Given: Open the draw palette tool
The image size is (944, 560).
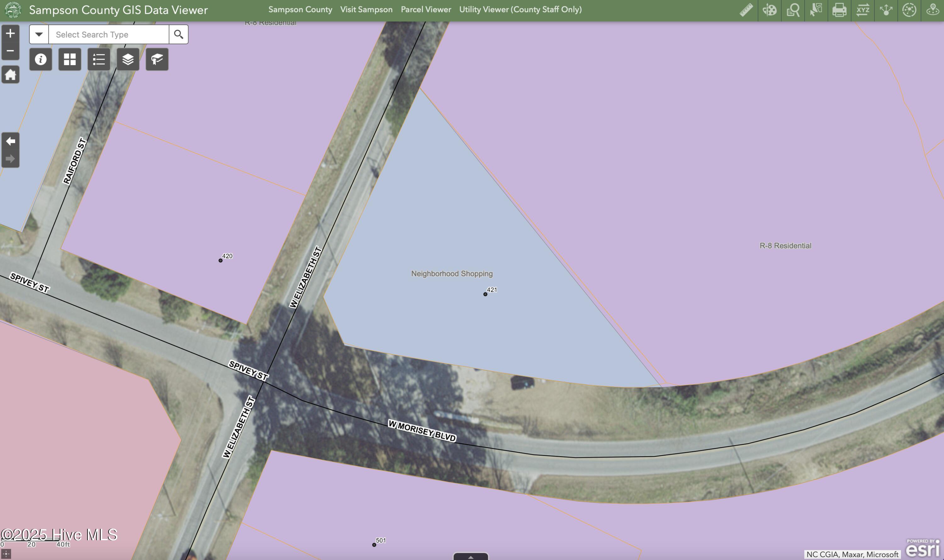Looking at the screenshot, I should tap(769, 10).
